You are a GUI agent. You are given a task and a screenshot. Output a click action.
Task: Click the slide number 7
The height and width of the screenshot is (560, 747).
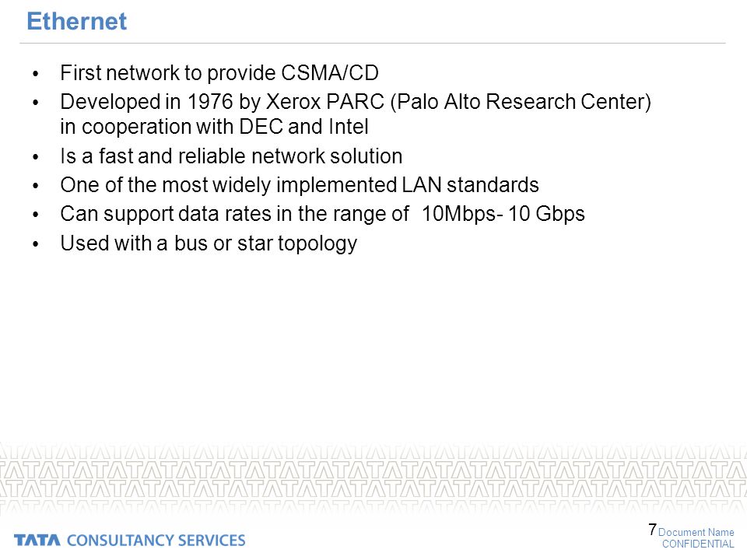click(x=652, y=529)
